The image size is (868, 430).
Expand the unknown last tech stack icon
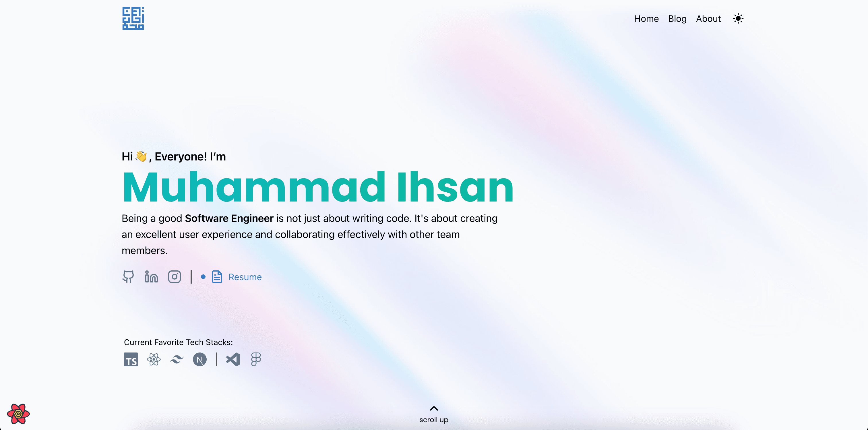(x=256, y=360)
